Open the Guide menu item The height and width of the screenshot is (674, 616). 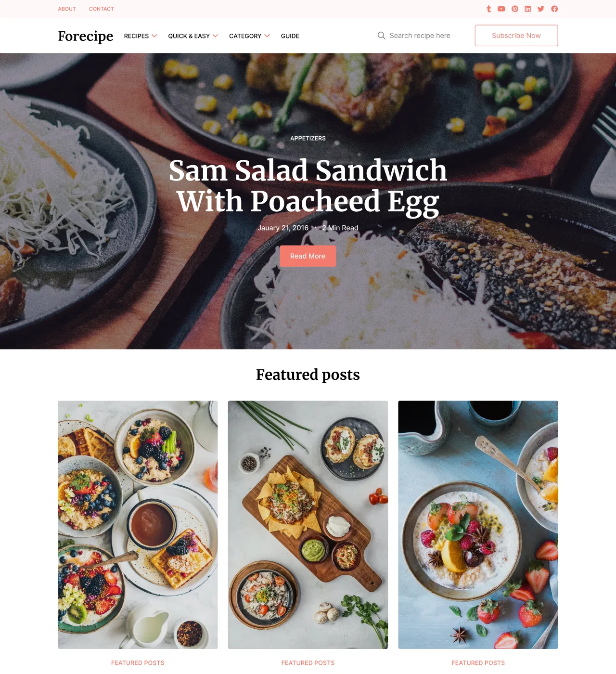coord(290,36)
